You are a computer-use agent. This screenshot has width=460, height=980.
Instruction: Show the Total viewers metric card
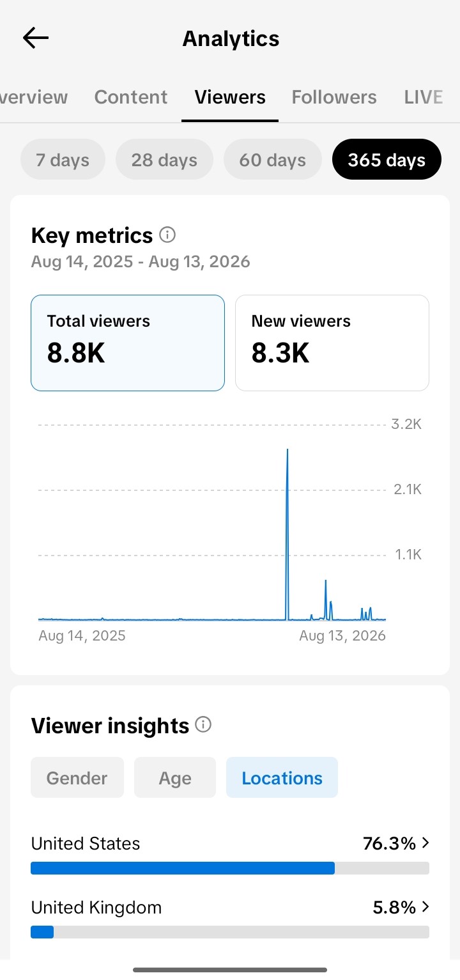point(128,343)
